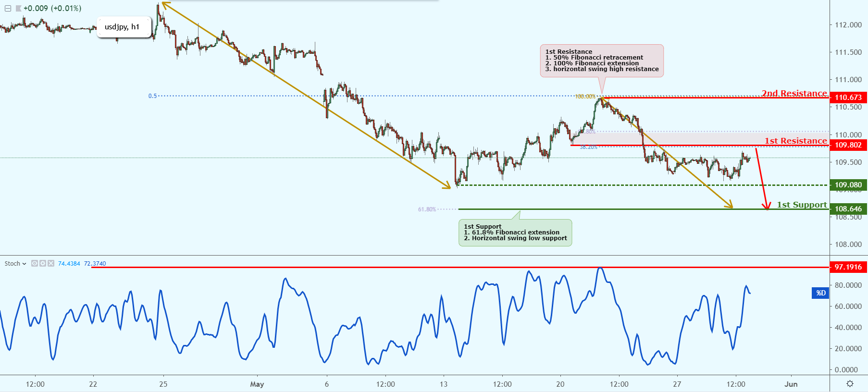Click the 80.0000 stochastic scale label

coord(848,285)
